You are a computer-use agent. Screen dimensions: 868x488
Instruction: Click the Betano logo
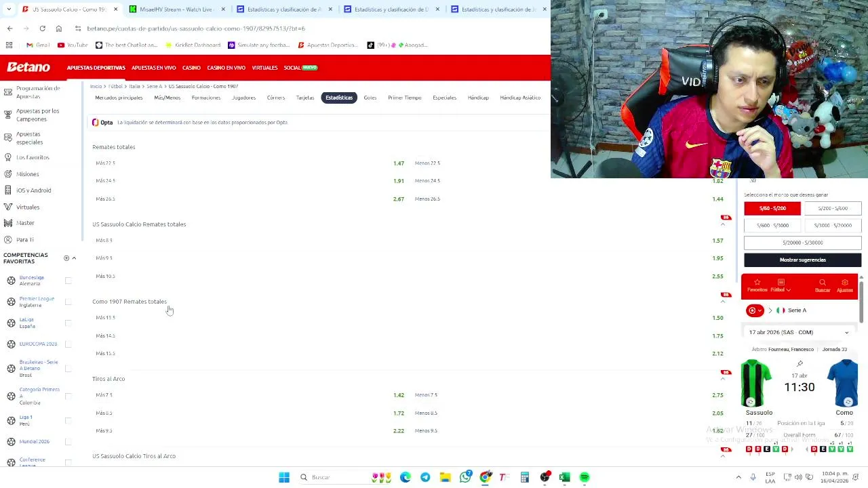(x=28, y=68)
